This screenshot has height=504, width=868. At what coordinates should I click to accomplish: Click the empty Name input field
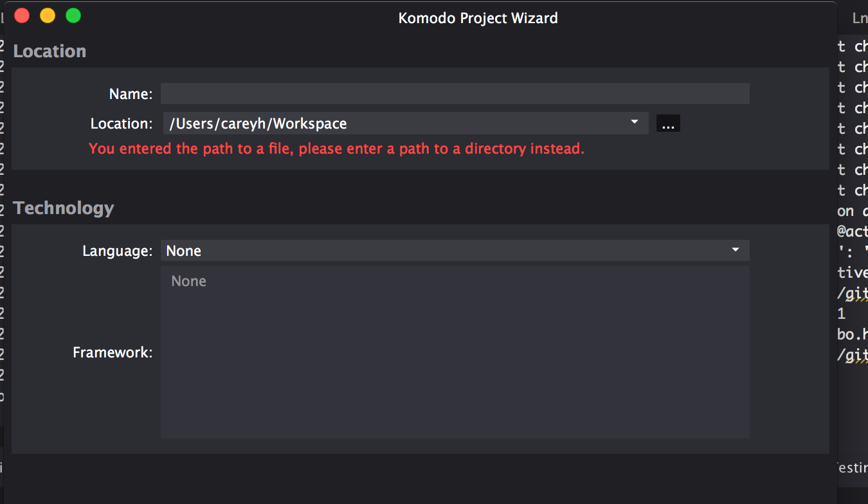[x=455, y=93]
